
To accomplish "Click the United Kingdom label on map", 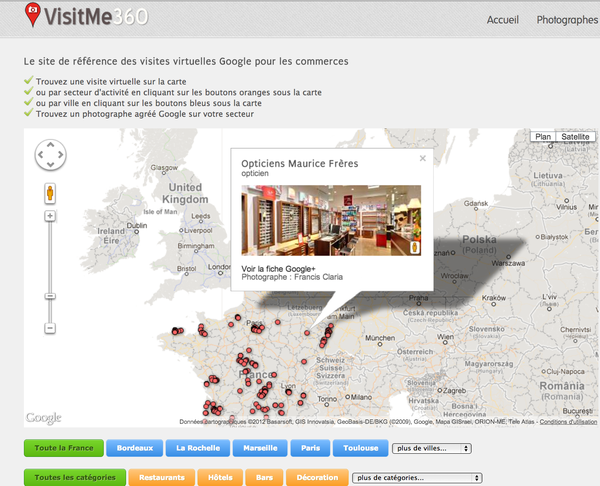I will [185, 193].
